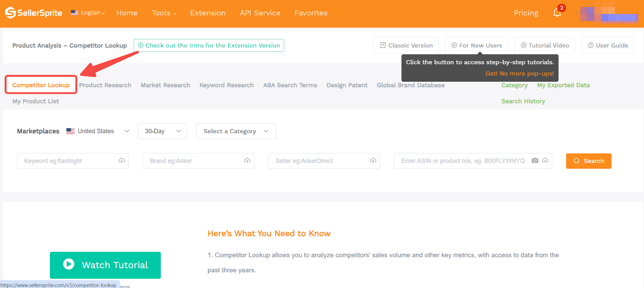The image size is (644, 288).
Task: Click User Guide button
Action: coord(608,45)
